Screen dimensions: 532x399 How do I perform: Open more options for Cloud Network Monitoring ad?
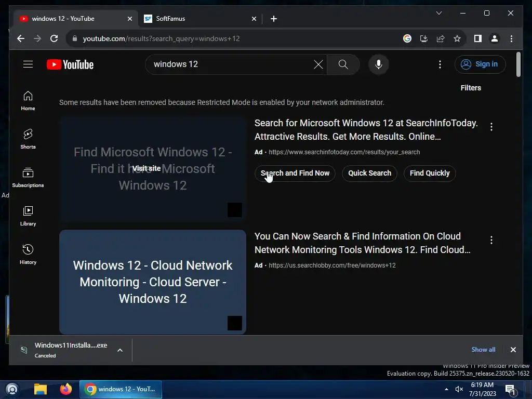pos(491,240)
